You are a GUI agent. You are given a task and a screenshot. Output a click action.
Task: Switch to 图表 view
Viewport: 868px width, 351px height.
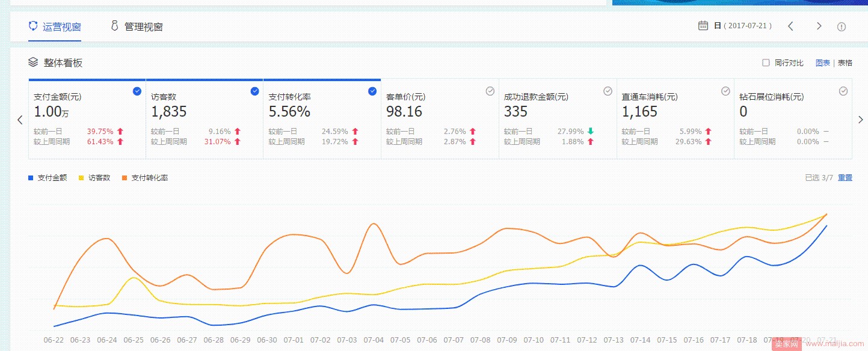tap(823, 63)
